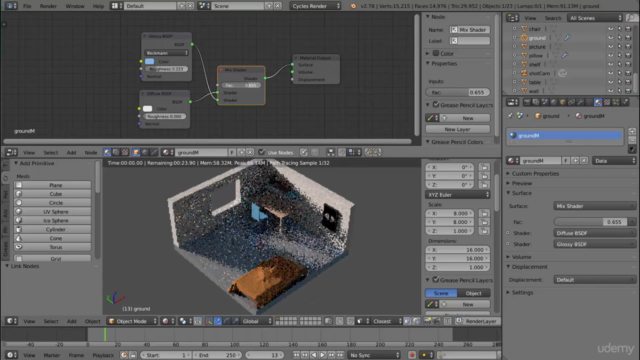
Task: Hide the chair object with eye icon
Action: tap(611, 29)
